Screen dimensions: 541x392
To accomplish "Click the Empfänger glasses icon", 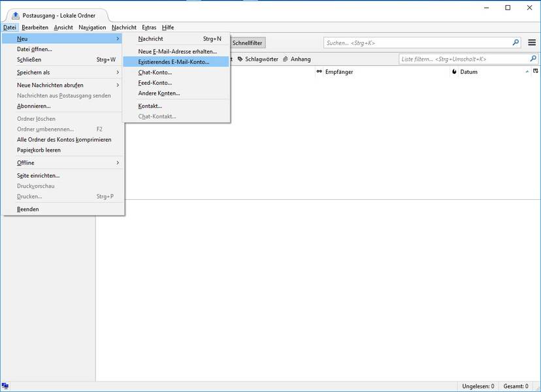I will coord(319,71).
